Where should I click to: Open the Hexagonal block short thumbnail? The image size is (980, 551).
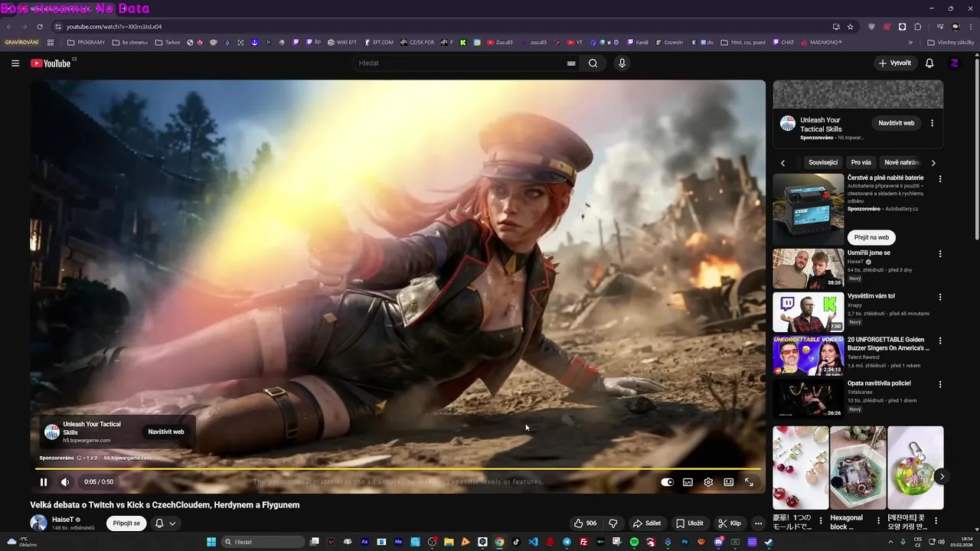857,468
